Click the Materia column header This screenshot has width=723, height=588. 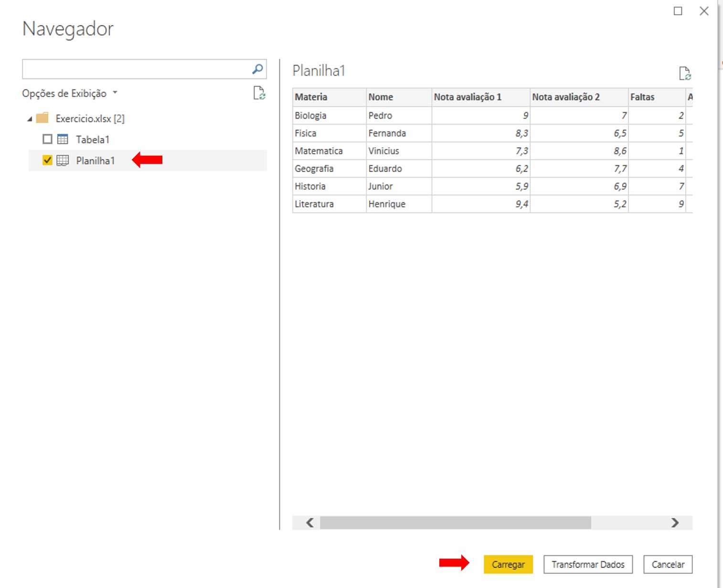pos(330,97)
